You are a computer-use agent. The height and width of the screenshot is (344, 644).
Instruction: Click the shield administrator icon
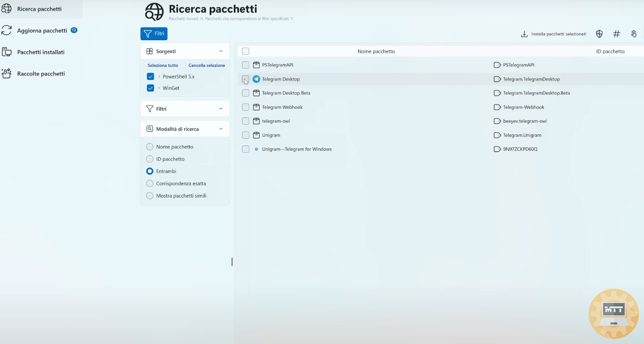tap(599, 34)
